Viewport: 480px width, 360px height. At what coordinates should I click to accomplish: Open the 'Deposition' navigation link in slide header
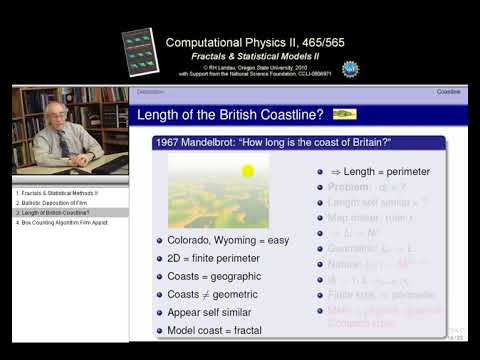150,92
